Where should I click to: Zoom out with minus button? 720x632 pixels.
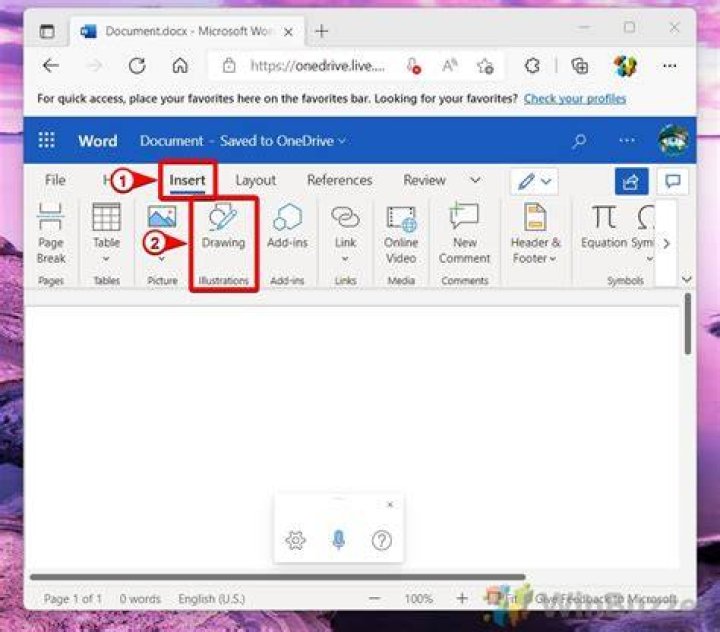(x=375, y=598)
